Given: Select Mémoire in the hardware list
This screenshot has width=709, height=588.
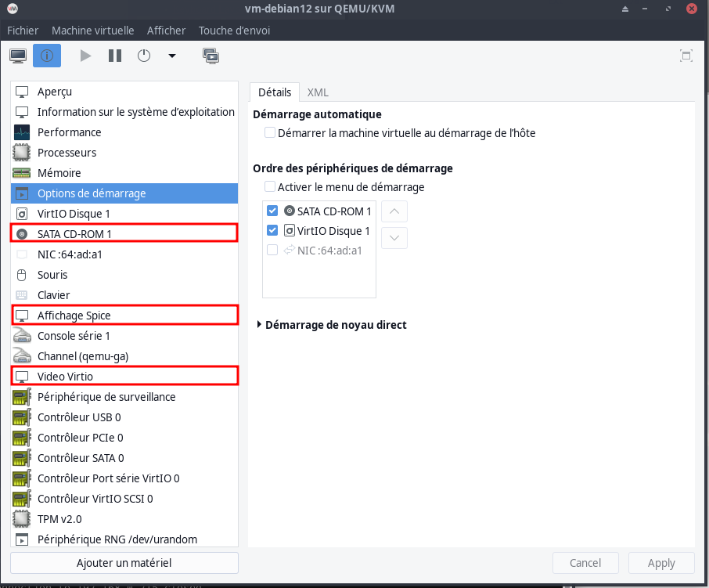Looking at the screenshot, I should pos(59,173).
